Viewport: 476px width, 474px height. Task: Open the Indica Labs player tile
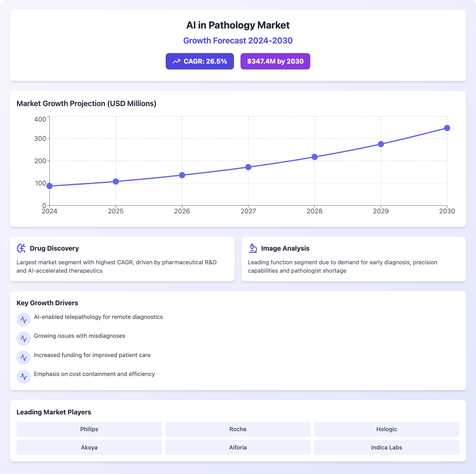tap(387, 448)
